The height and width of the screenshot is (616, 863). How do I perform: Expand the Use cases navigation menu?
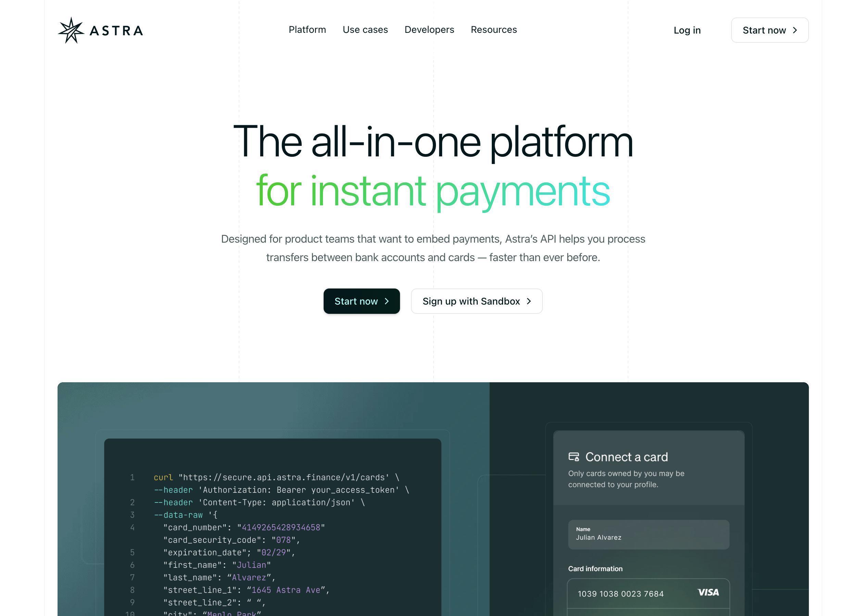tap(365, 29)
